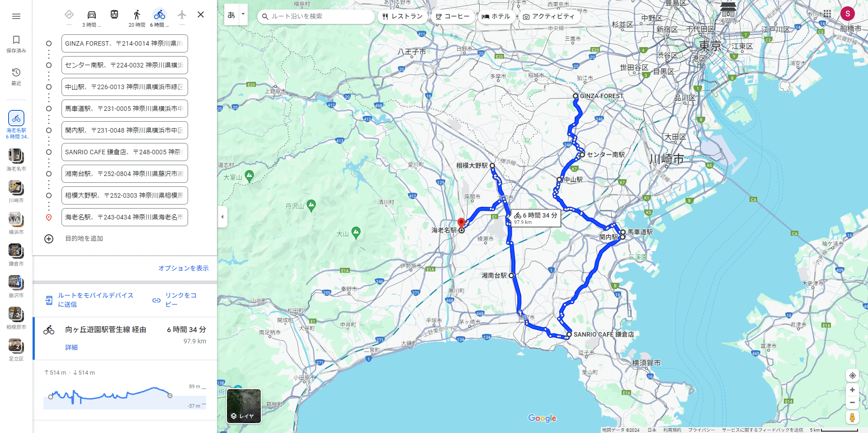Edit センター南駅 waypoint field

125,65
